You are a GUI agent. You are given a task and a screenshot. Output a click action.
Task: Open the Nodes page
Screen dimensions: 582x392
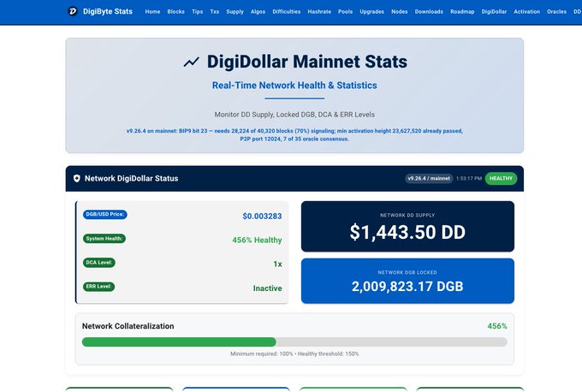click(400, 11)
